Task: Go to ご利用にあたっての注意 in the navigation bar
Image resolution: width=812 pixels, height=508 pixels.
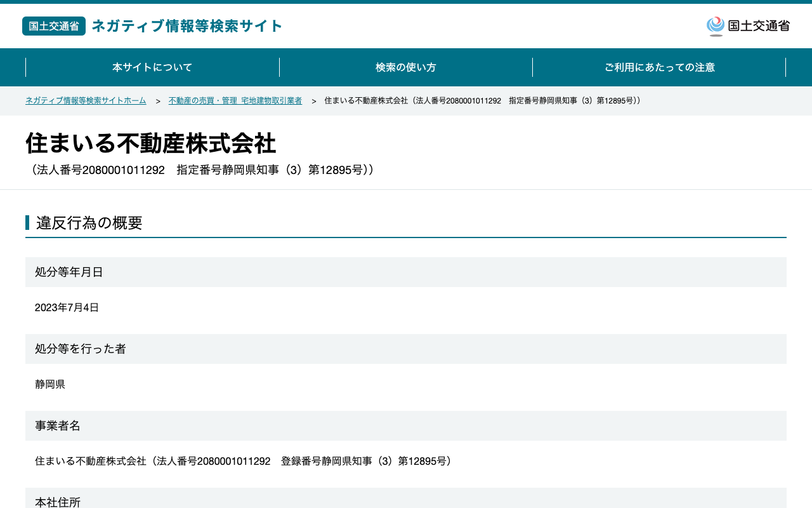Action: click(660, 67)
